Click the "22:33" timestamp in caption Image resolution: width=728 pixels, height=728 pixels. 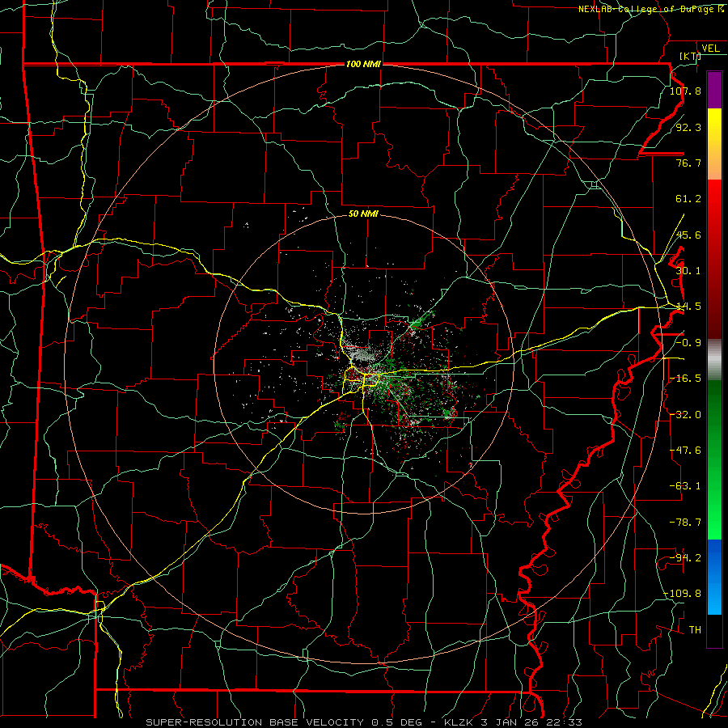point(564,722)
